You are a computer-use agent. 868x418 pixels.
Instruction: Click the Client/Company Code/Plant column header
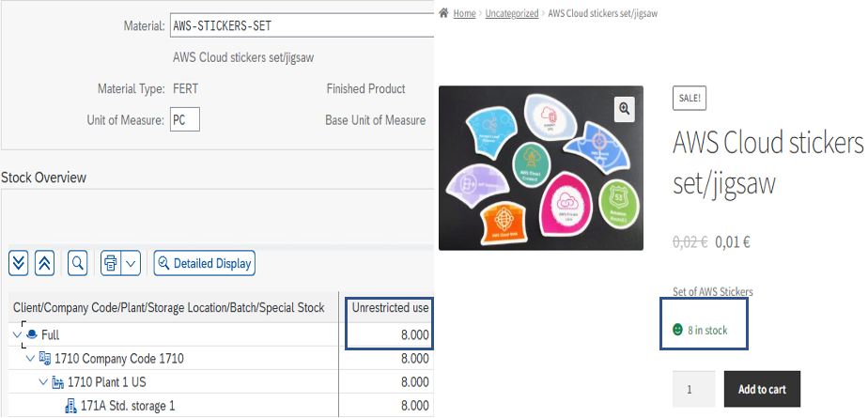168,307
